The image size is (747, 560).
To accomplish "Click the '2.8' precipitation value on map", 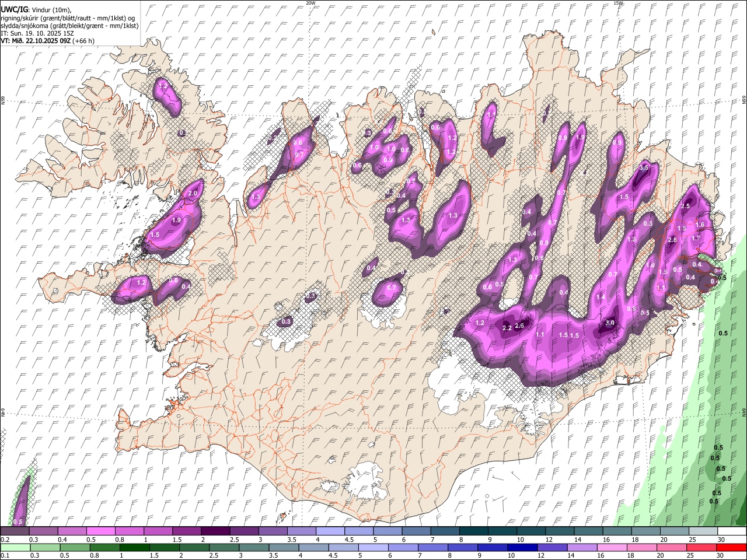I will click(672, 240).
